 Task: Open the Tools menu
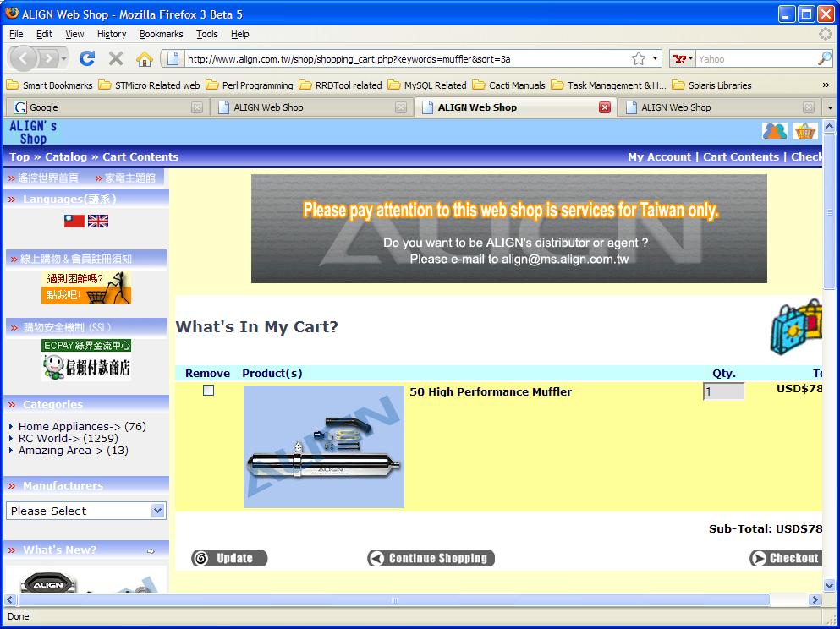(206, 34)
